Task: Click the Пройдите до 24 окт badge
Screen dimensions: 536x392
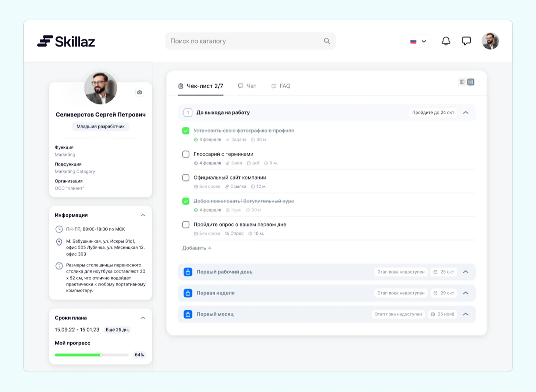Action: (433, 113)
